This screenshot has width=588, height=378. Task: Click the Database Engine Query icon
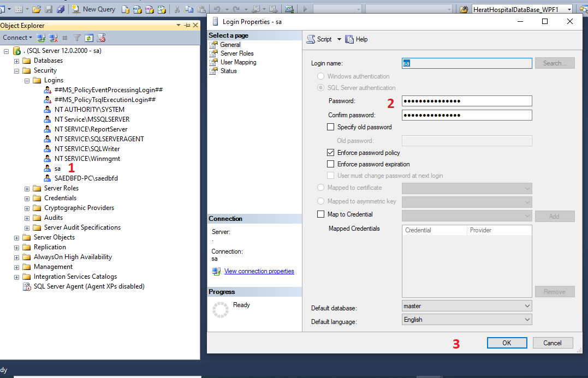coord(126,9)
